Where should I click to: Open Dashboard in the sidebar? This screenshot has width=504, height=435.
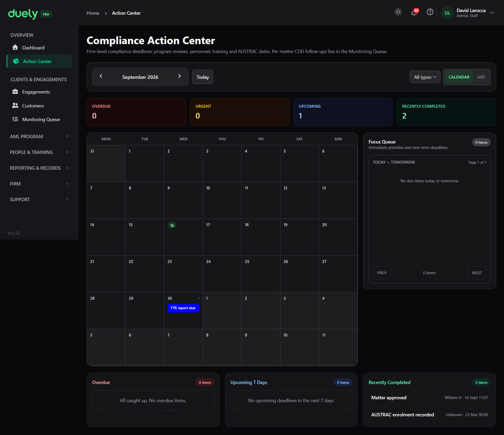pos(39,48)
